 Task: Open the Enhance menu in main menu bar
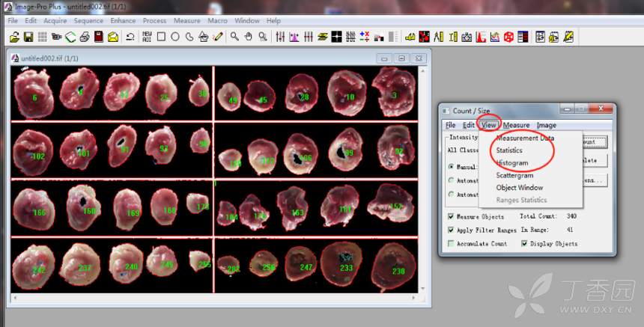(x=123, y=21)
